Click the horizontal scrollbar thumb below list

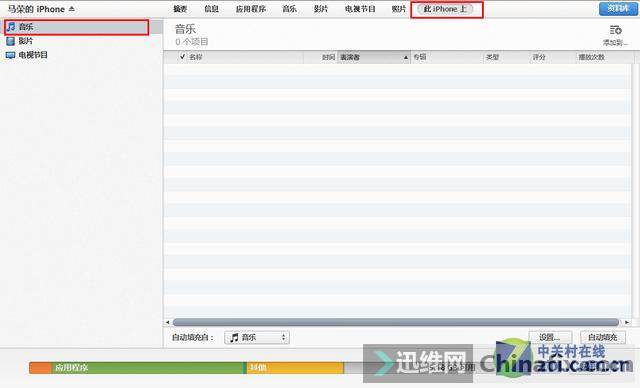pos(396,322)
